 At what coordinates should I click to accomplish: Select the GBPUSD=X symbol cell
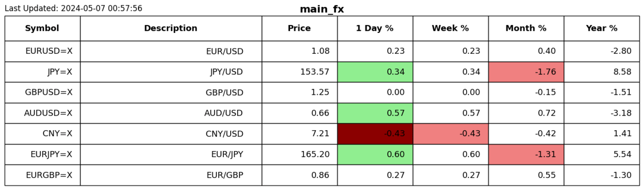point(42,93)
